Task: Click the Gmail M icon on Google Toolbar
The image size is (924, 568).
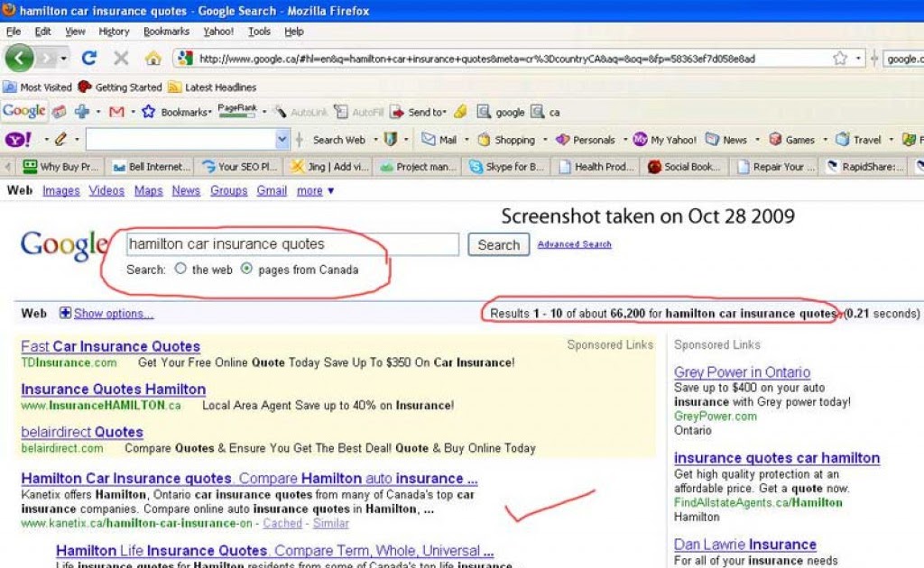Action: point(116,111)
